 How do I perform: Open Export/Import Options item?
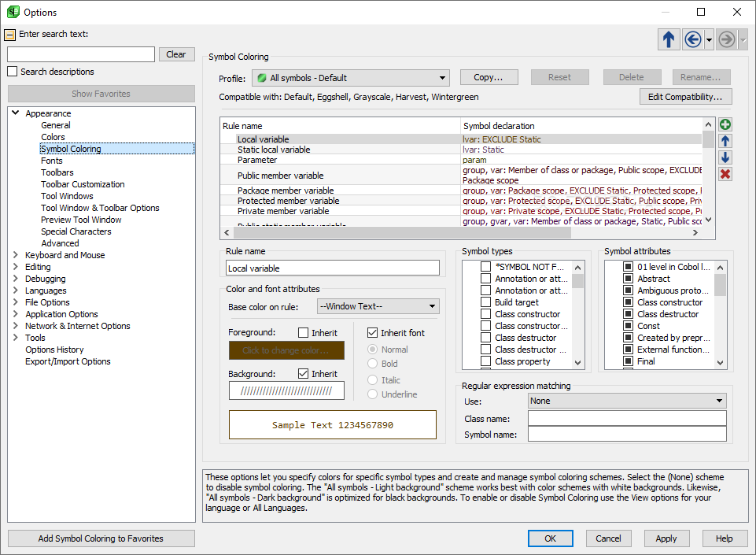pos(68,361)
